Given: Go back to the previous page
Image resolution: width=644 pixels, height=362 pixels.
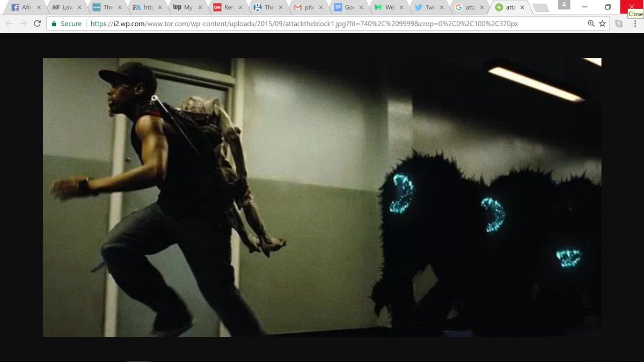Looking at the screenshot, I should click(9, 24).
